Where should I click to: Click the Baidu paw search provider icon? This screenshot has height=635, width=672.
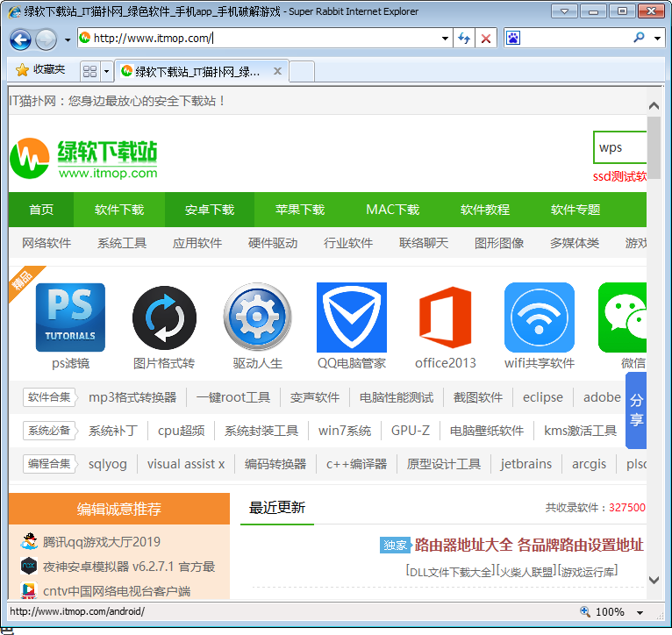pyautogui.click(x=514, y=39)
